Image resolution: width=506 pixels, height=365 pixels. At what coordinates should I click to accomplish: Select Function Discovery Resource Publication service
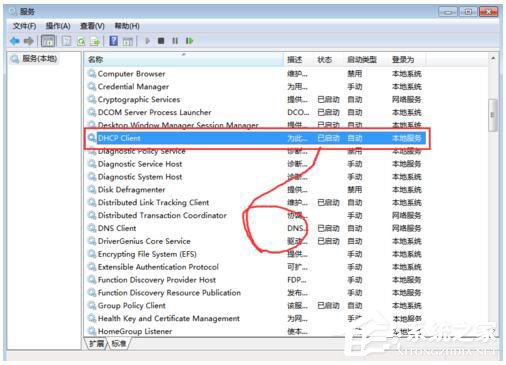pyautogui.click(x=255, y=293)
